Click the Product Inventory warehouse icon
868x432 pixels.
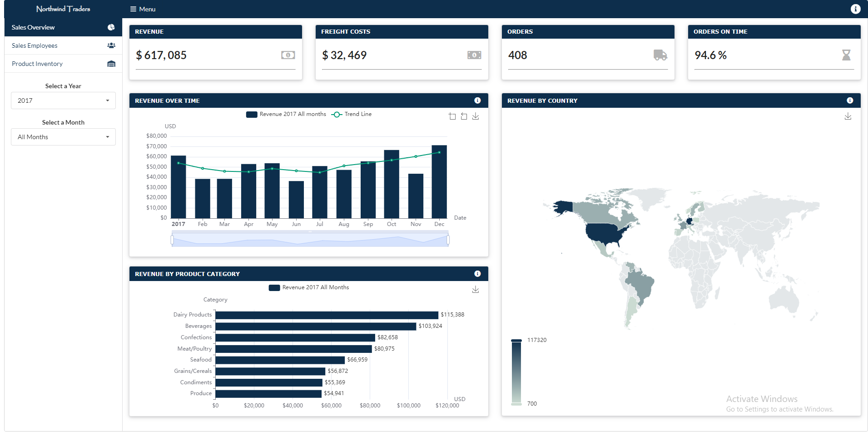pyautogui.click(x=111, y=64)
